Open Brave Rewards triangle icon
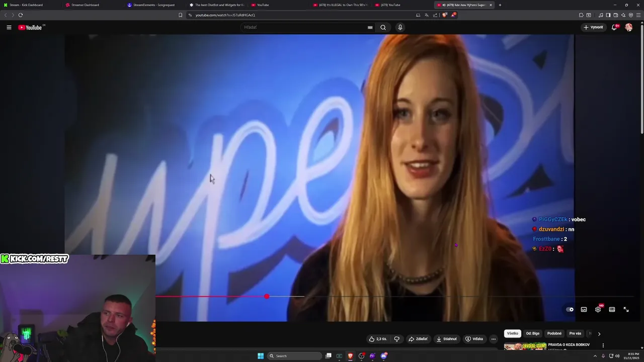 pyautogui.click(x=453, y=15)
